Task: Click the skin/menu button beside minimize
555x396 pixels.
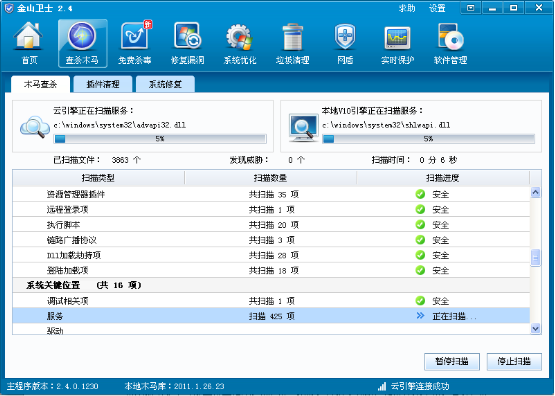Action: [470, 8]
